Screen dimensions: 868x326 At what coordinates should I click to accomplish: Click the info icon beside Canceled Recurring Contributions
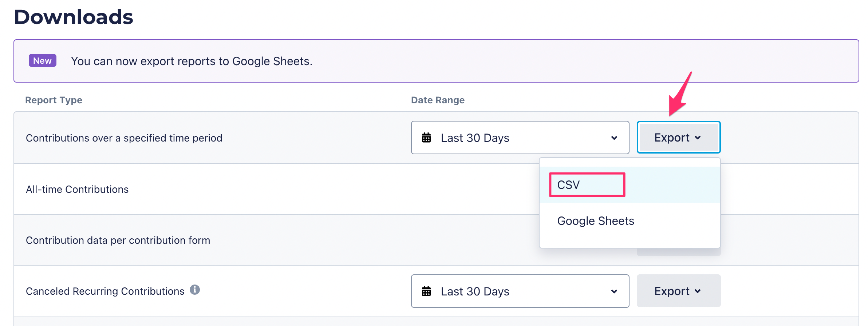pyautogui.click(x=195, y=290)
